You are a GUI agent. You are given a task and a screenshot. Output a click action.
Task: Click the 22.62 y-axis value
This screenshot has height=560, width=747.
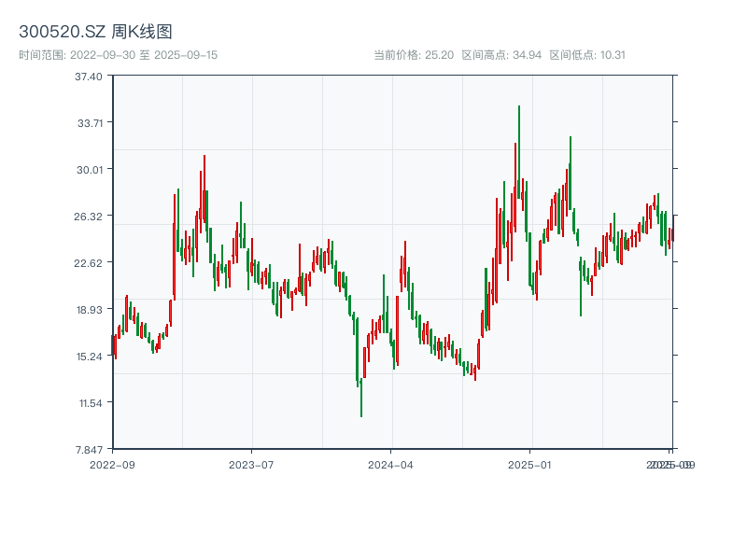pyautogui.click(x=88, y=263)
